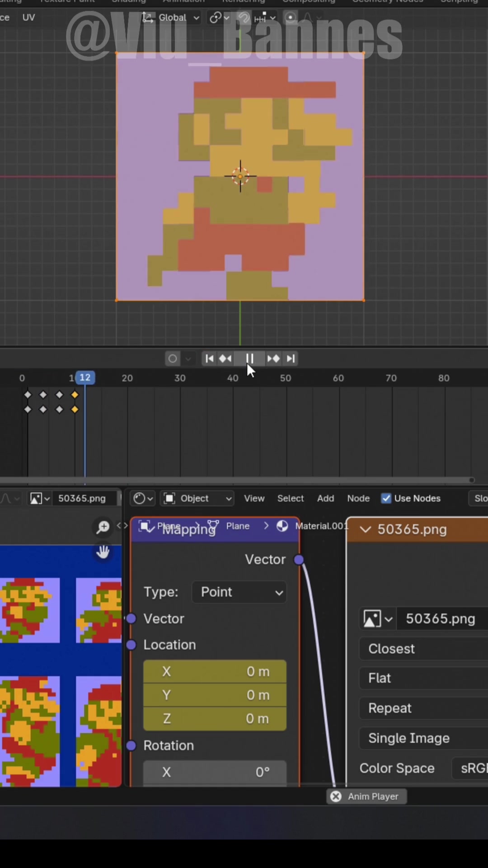
Task: Click the Rotation socket on the Mapping node
Action: [131, 745]
